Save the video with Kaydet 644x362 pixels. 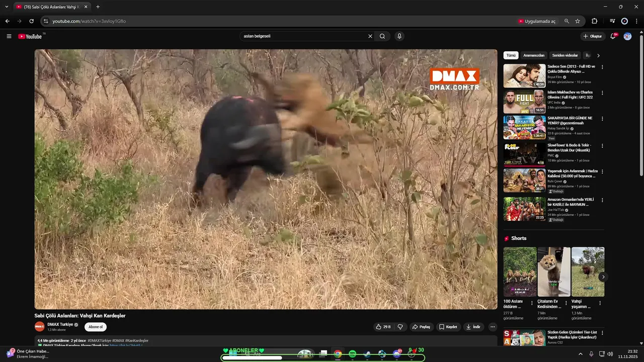448,327
